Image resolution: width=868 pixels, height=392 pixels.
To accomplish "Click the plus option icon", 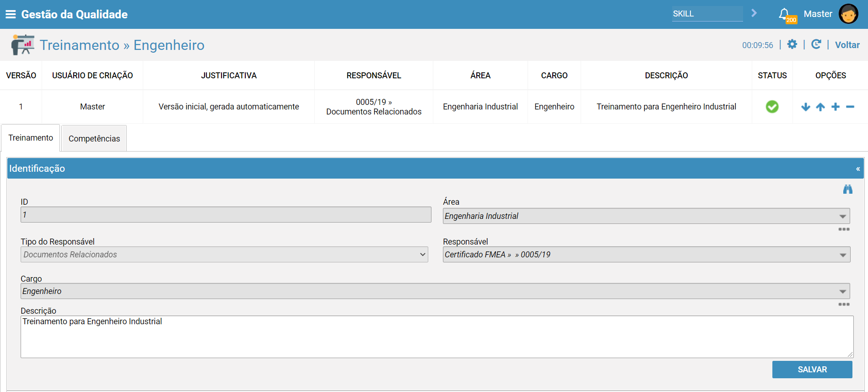I will 836,107.
